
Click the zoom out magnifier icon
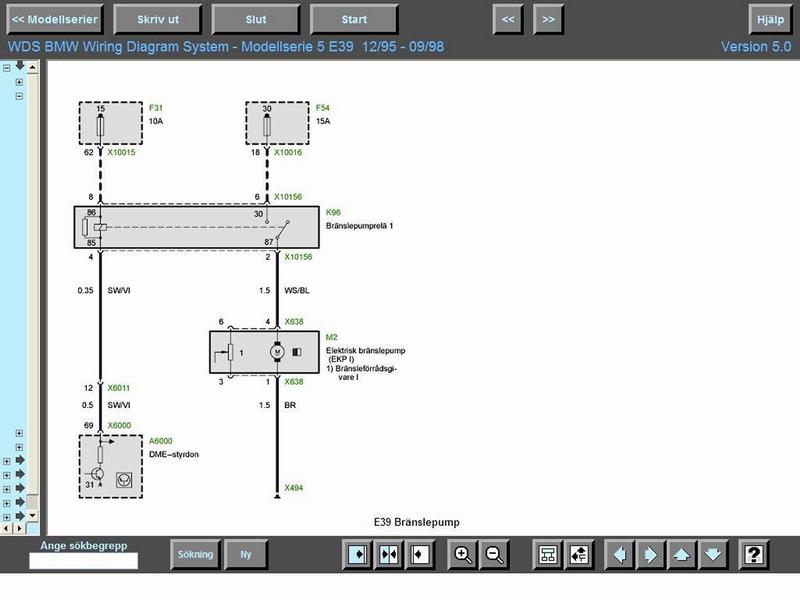pyautogui.click(x=494, y=555)
